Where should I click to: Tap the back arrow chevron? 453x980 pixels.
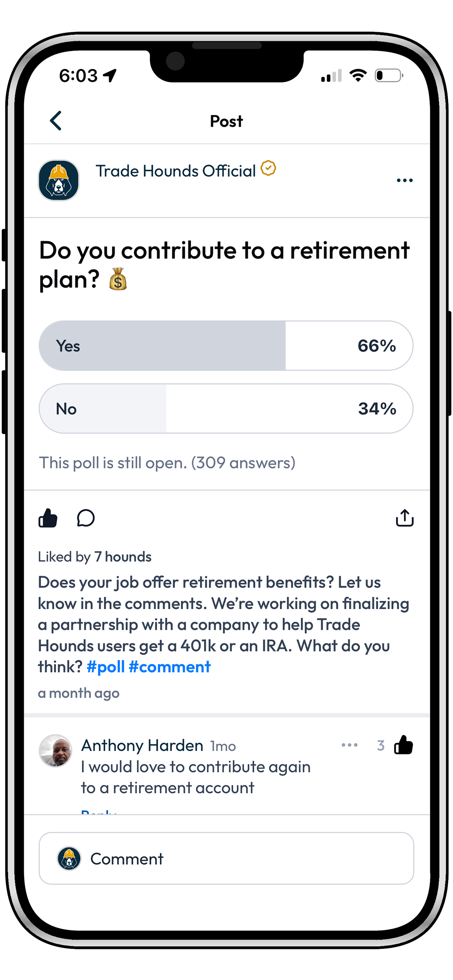click(x=56, y=121)
